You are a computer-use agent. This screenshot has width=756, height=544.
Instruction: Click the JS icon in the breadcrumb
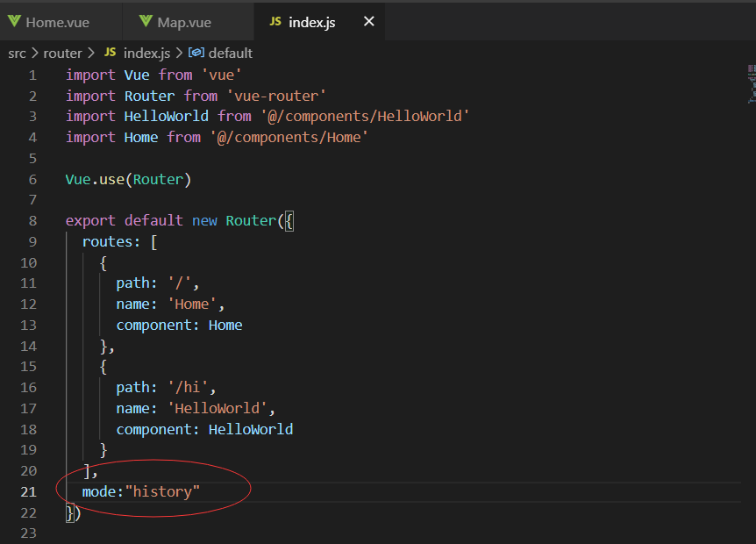point(110,52)
